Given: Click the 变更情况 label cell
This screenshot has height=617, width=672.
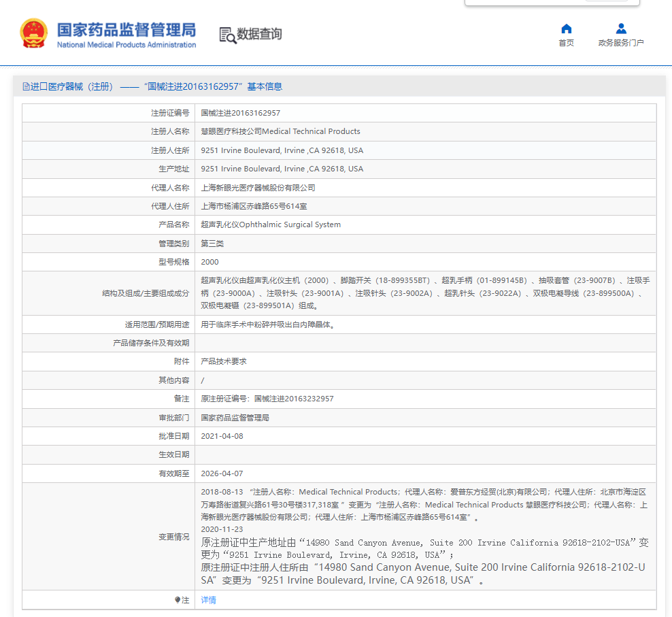Looking at the screenshot, I should point(108,537).
